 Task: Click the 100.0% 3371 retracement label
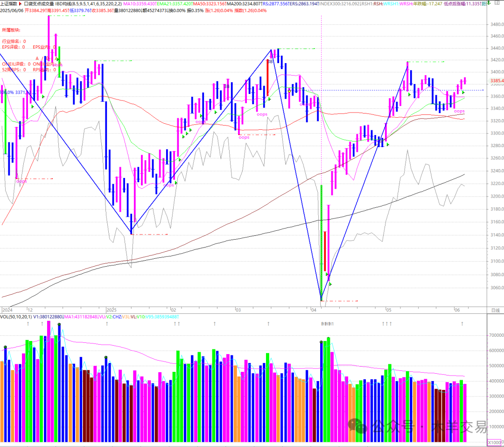tap(15, 92)
